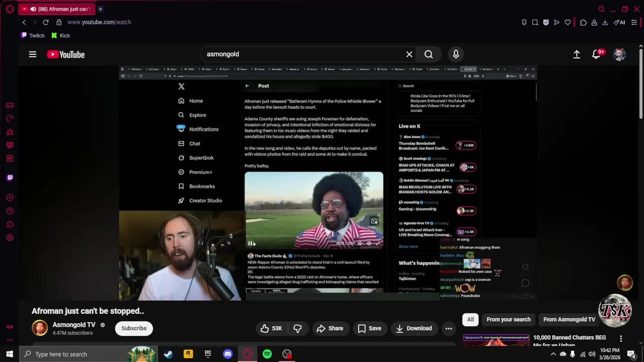Screen dimensions: 644x362
Task: Open the Twitch bookmark
Action: point(33,36)
